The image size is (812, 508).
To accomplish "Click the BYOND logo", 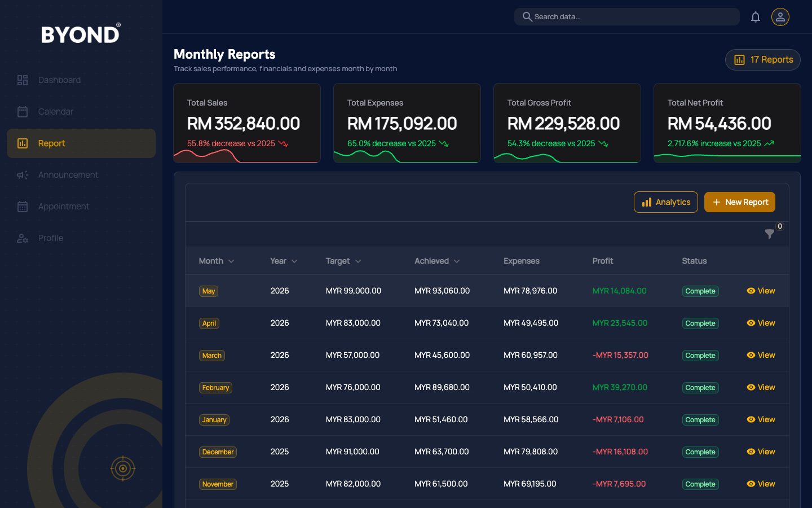I will point(81,34).
